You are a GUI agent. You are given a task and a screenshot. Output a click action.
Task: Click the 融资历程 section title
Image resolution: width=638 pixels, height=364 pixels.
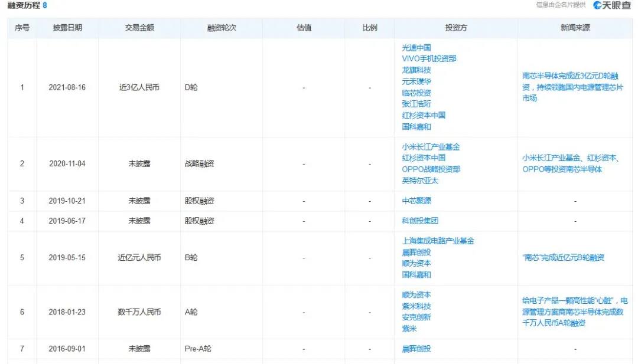point(24,5)
